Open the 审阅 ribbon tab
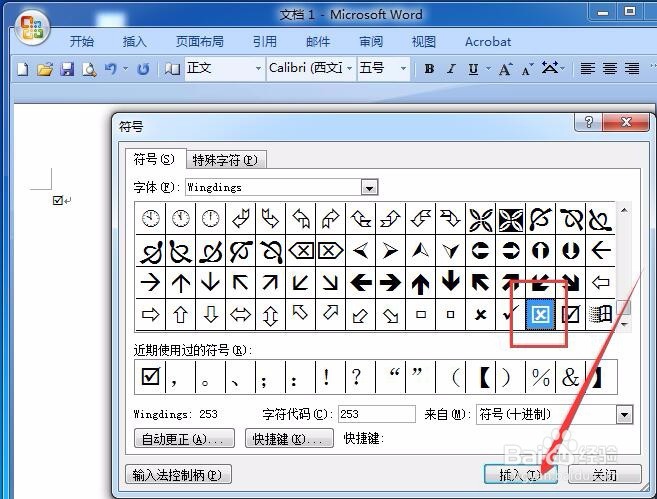This screenshot has height=499, width=657. click(371, 41)
